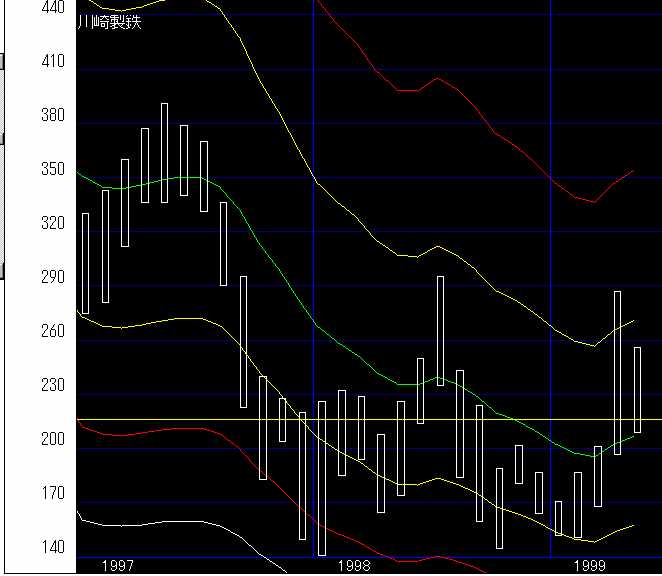
Task: Click the 320 price axis label
Action: pos(52,223)
